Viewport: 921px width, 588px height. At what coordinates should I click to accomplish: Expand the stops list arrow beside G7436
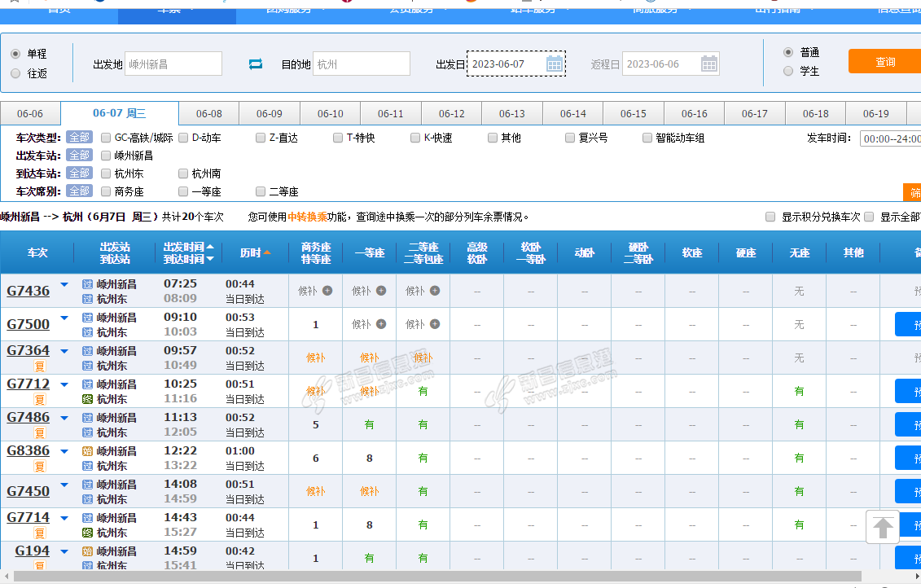(x=64, y=284)
